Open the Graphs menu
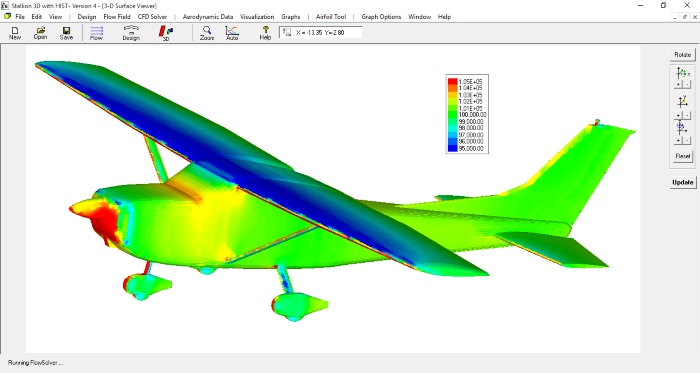Screen dimensions: 700x373 (291, 17)
